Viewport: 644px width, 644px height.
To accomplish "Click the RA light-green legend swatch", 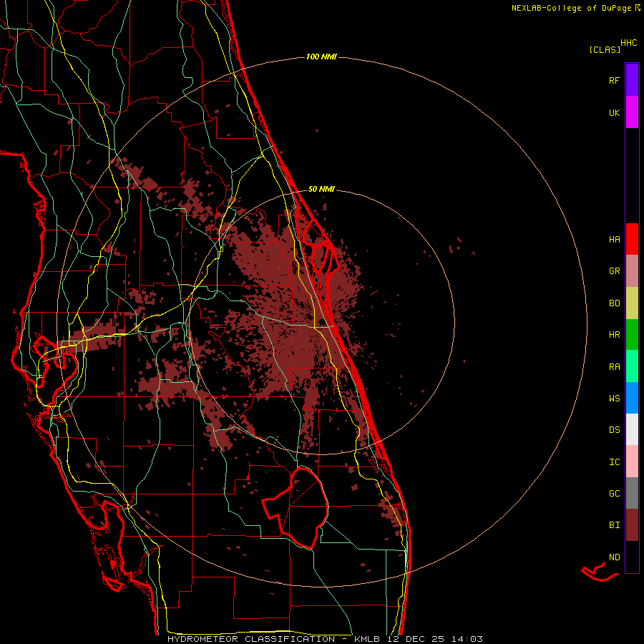I will [x=632, y=366].
